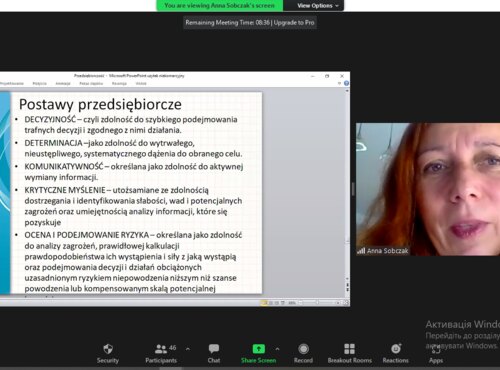
Task: Fit slide to current window icon
Action: point(346,303)
